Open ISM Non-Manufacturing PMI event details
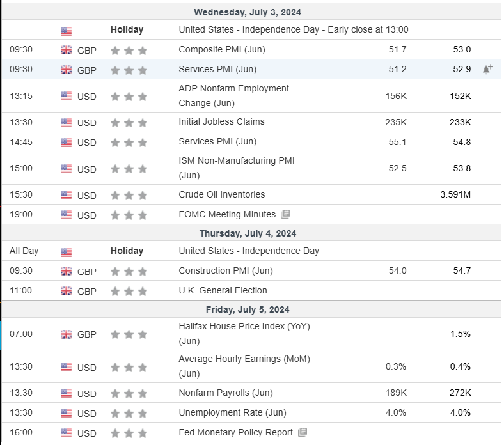This screenshot has width=504, height=445. click(x=236, y=168)
